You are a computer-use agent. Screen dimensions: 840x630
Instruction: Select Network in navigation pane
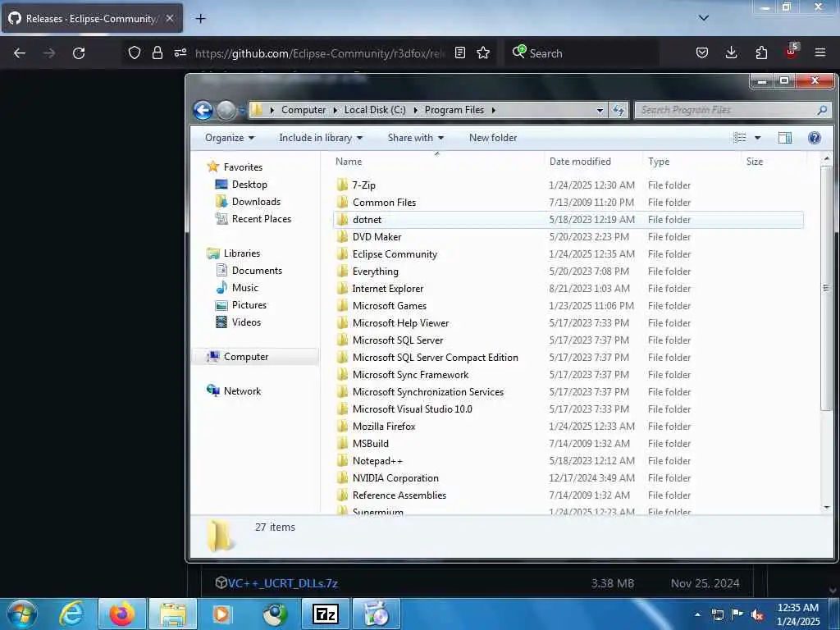coord(234,391)
